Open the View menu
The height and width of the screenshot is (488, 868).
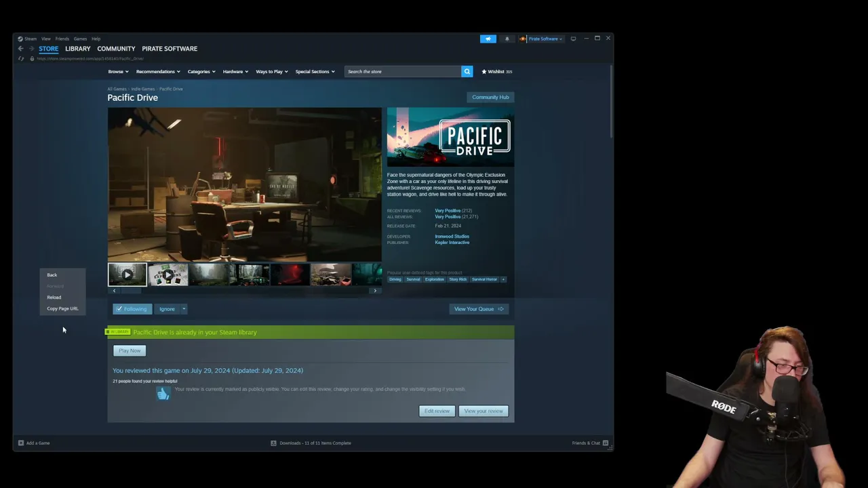[46, 39]
